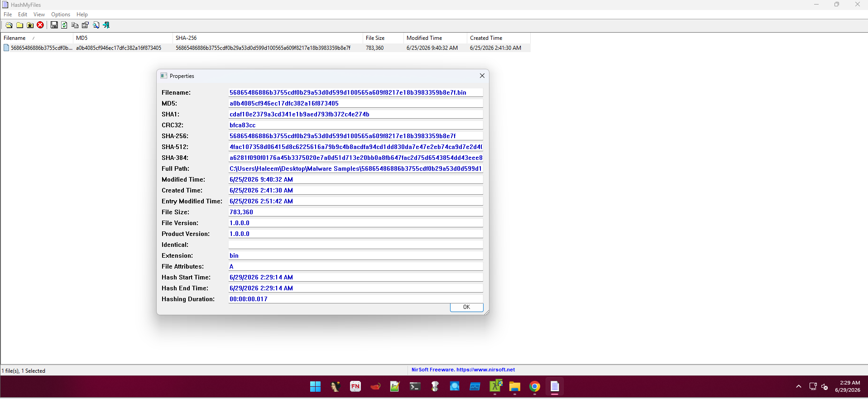Sort by the MD5 column header

123,38
